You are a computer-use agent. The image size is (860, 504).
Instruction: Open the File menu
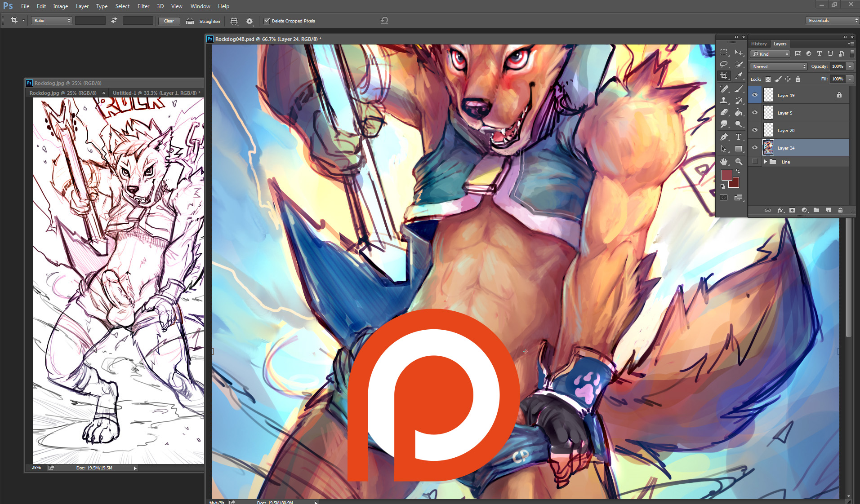pyautogui.click(x=25, y=6)
